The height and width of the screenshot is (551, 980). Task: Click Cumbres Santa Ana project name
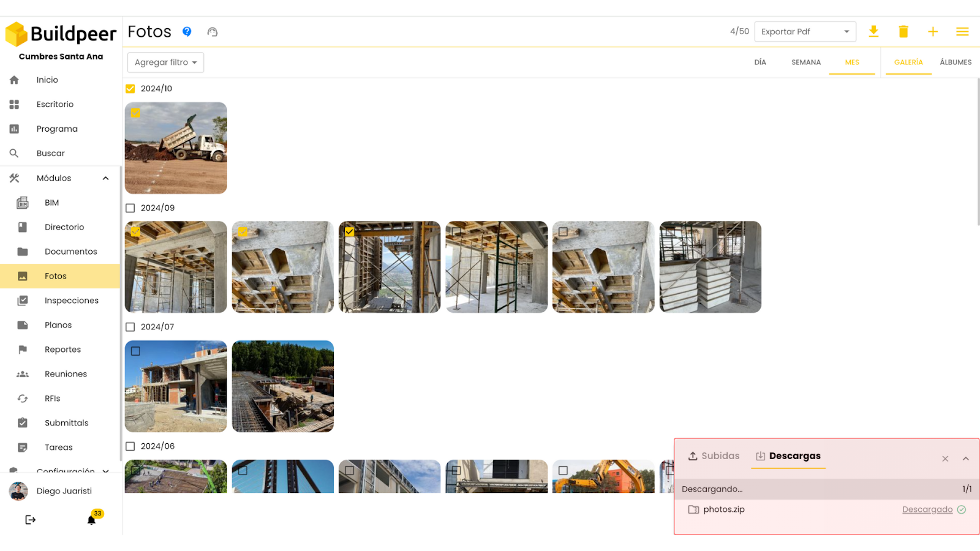(61, 56)
